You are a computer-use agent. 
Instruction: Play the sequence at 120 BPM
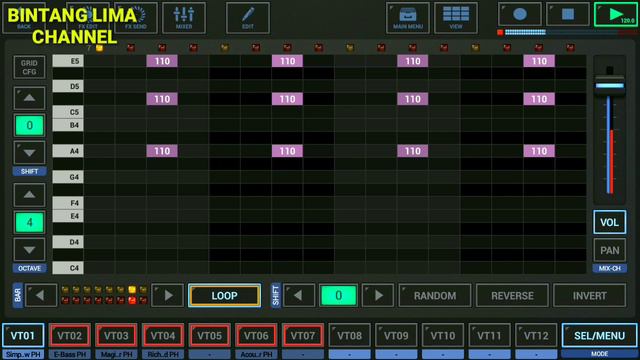point(616,14)
